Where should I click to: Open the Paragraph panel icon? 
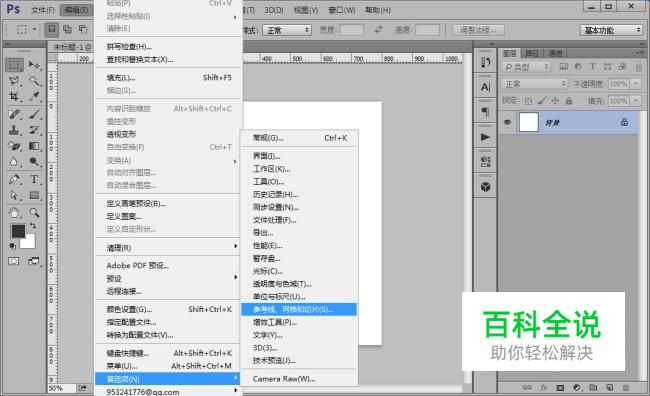[485, 112]
